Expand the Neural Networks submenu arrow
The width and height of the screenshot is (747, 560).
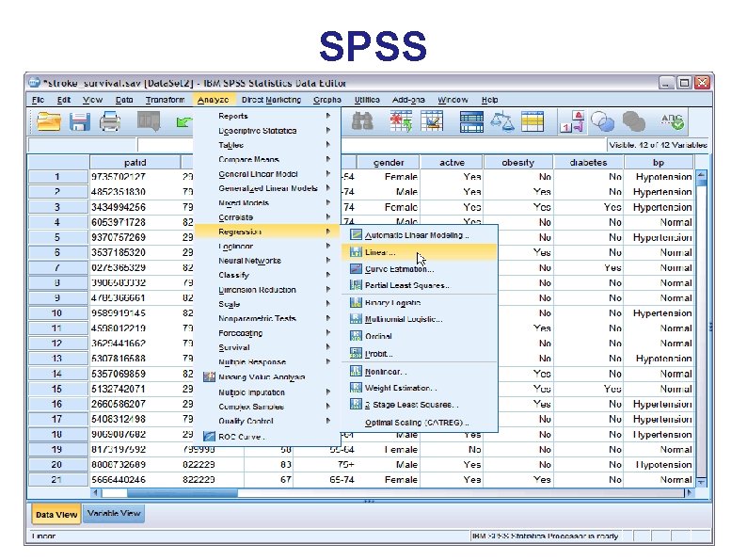click(x=328, y=260)
